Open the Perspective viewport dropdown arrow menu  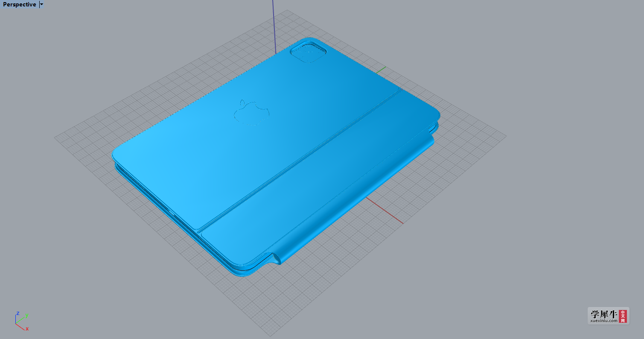[x=41, y=5]
